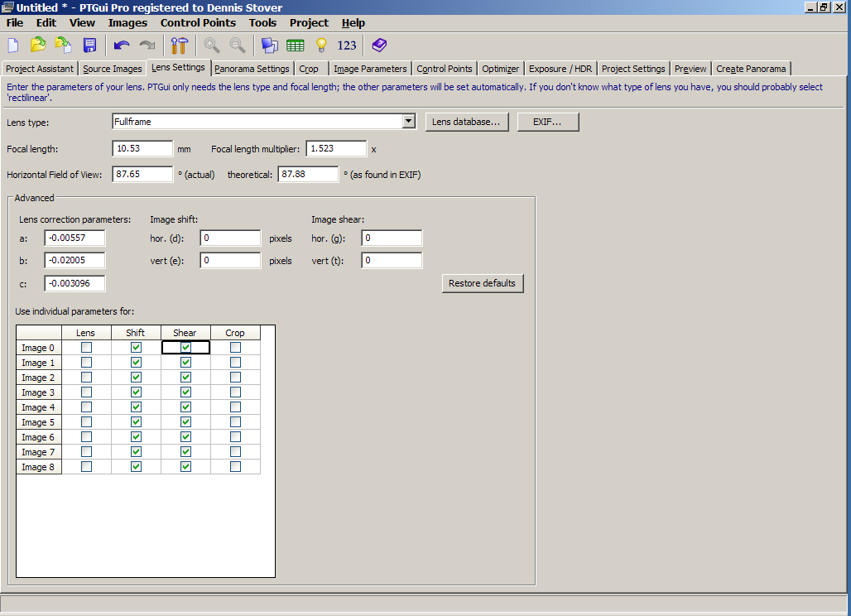This screenshot has height=616, width=851.
Task: Uncheck the Shift checkbox for Image 5
Action: [137, 421]
